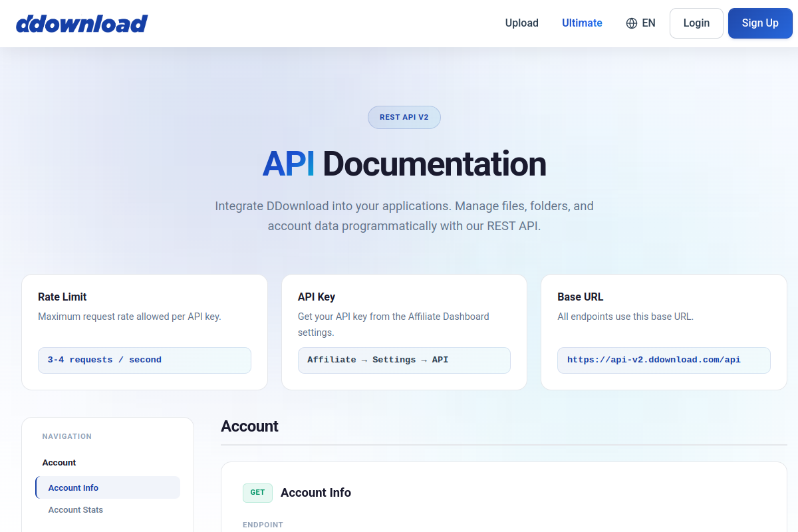Viewport: 798px width, 532px height.
Task: Click the NAVIGATION sidebar label
Action: 67,437
